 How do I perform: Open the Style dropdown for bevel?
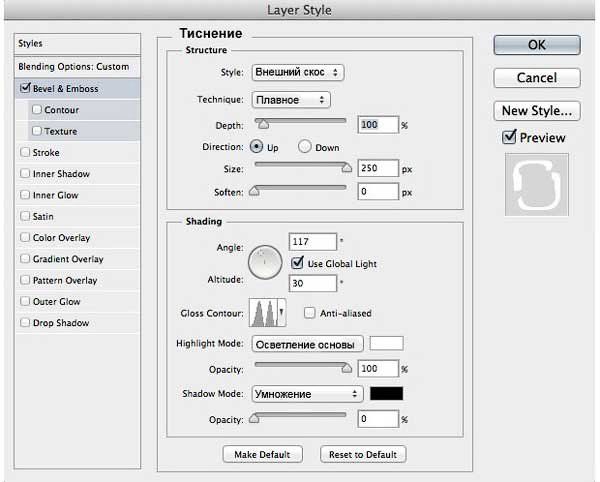(x=297, y=72)
